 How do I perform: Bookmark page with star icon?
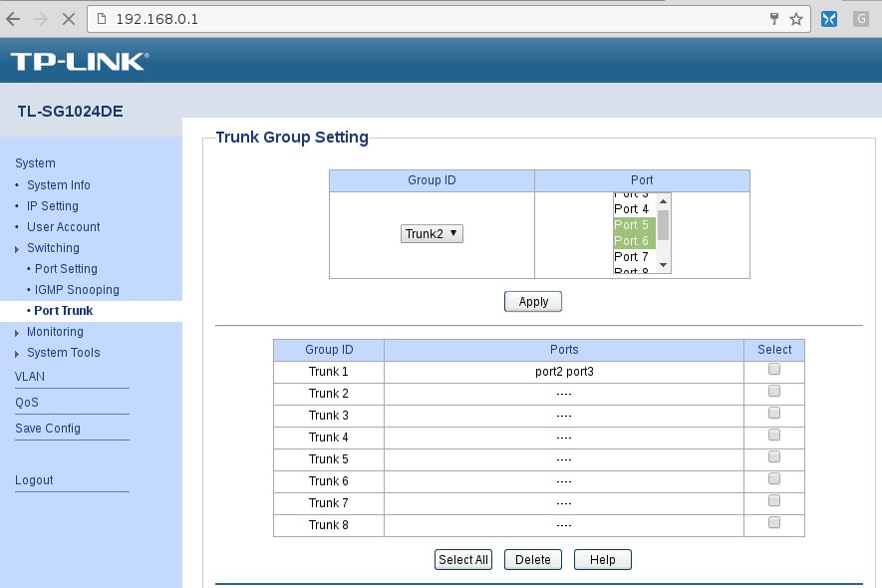[x=796, y=19]
